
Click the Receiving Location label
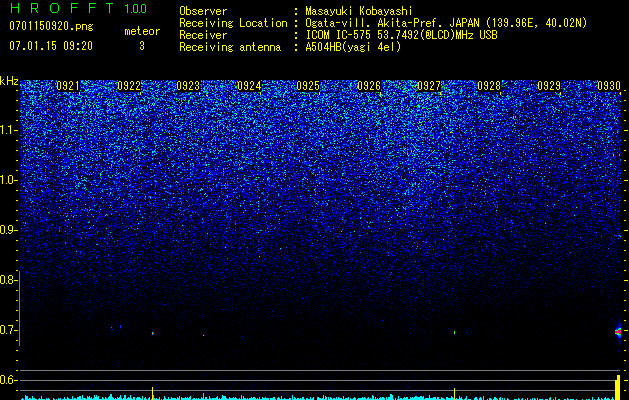point(233,23)
